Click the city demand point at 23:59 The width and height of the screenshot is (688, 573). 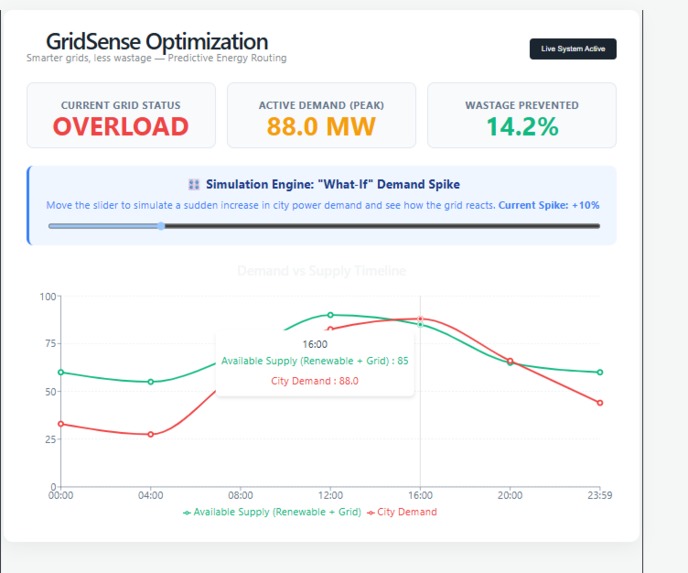pyautogui.click(x=600, y=403)
